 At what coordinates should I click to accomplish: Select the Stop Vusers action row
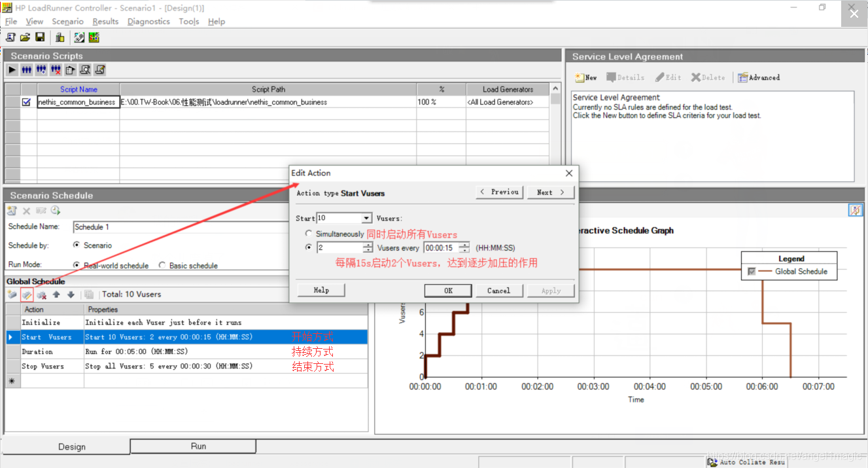pos(186,366)
